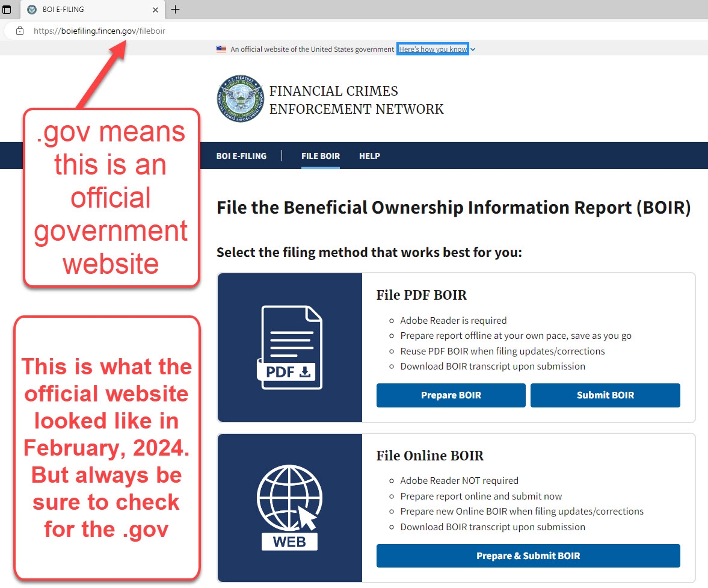708x588 pixels.
Task: Click "Reuse PDF BOIR when filing updates/corrections" text
Action: coord(502,351)
